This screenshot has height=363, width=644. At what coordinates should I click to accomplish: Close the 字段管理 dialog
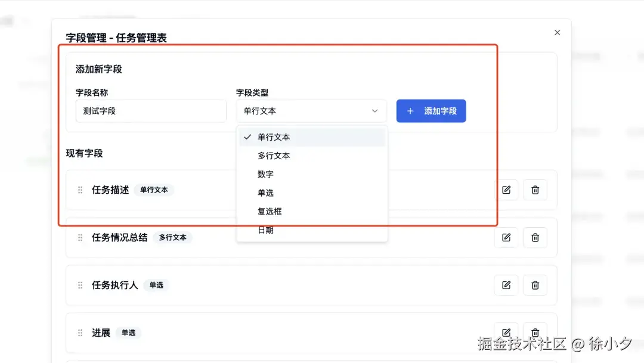[x=557, y=32]
